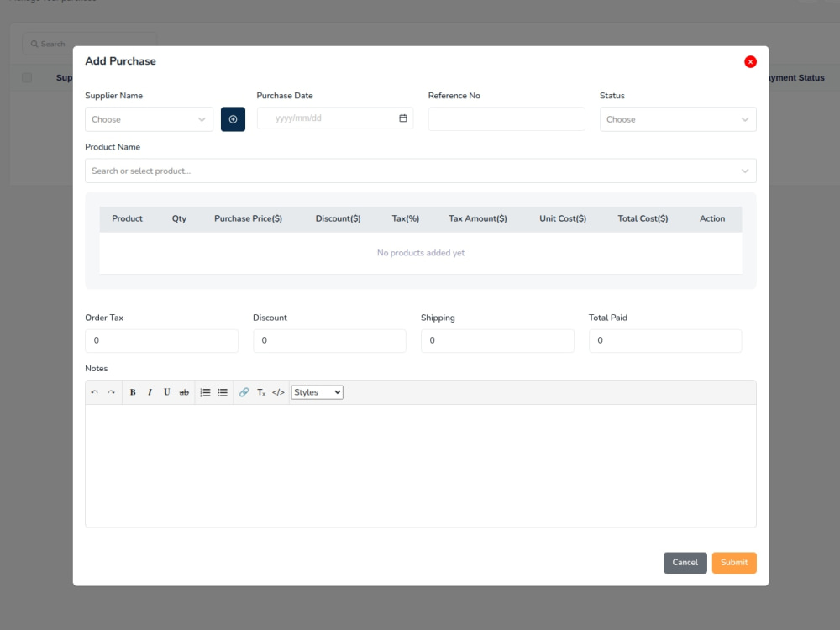Click the Product column header

pyautogui.click(x=127, y=218)
